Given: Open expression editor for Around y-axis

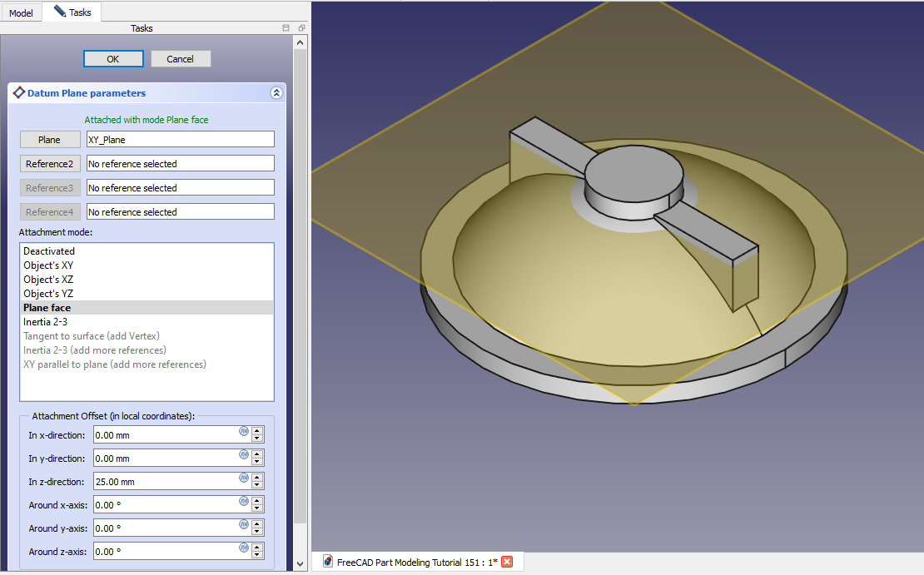Looking at the screenshot, I should pos(244,524).
